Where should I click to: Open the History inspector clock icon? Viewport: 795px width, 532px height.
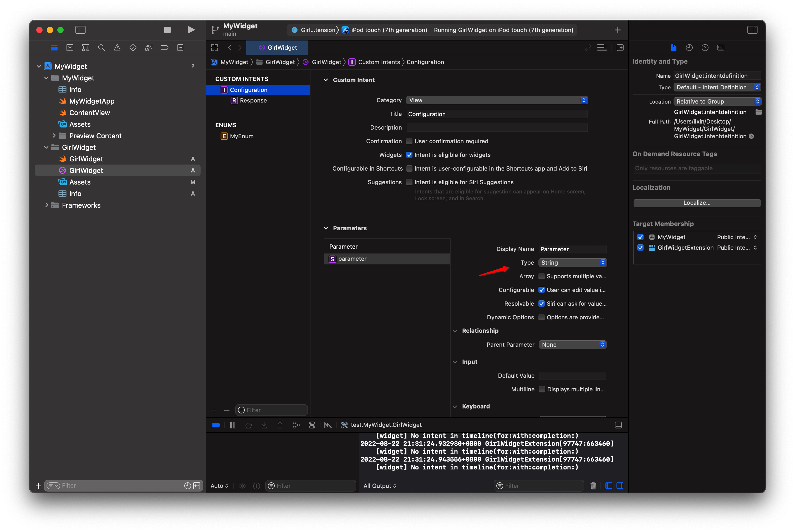(689, 48)
